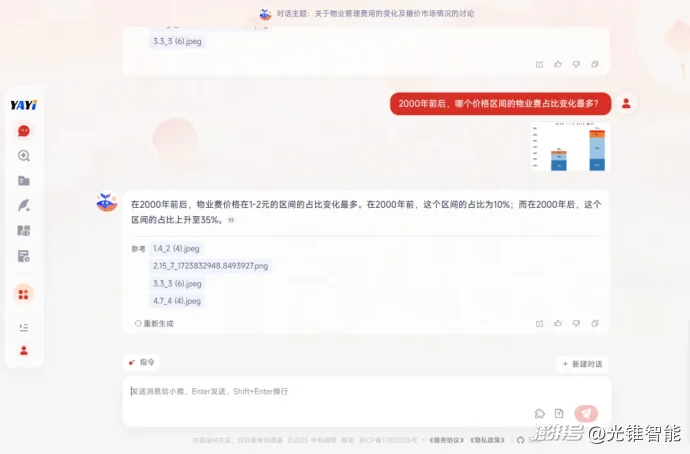Open the 指令 command menu

coord(142,362)
